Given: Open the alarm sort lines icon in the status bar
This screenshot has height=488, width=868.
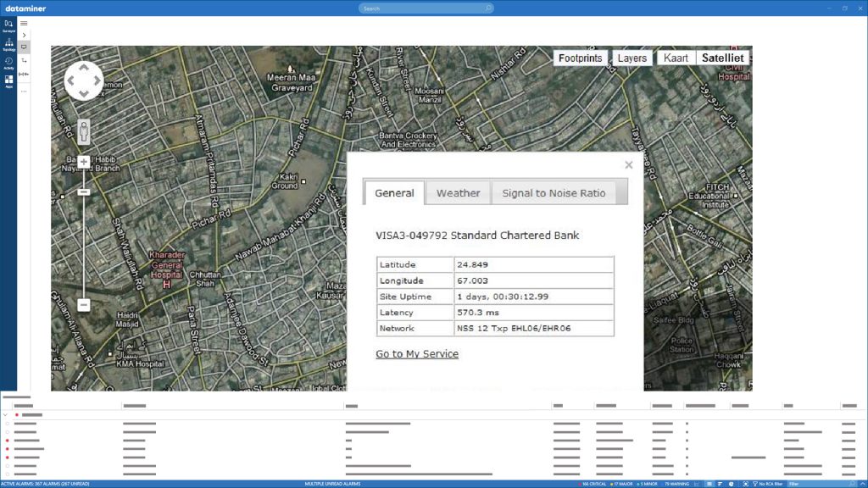Looking at the screenshot, I should coord(721,484).
